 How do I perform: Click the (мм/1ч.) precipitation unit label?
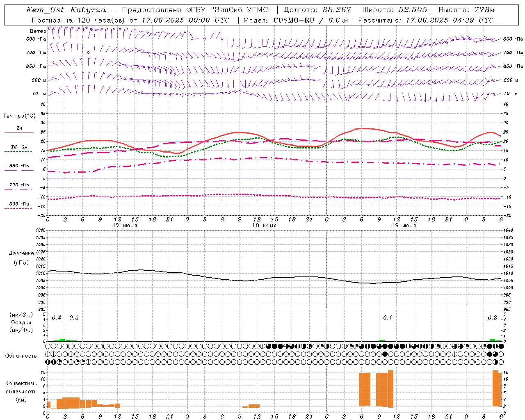[x=21, y=330]
